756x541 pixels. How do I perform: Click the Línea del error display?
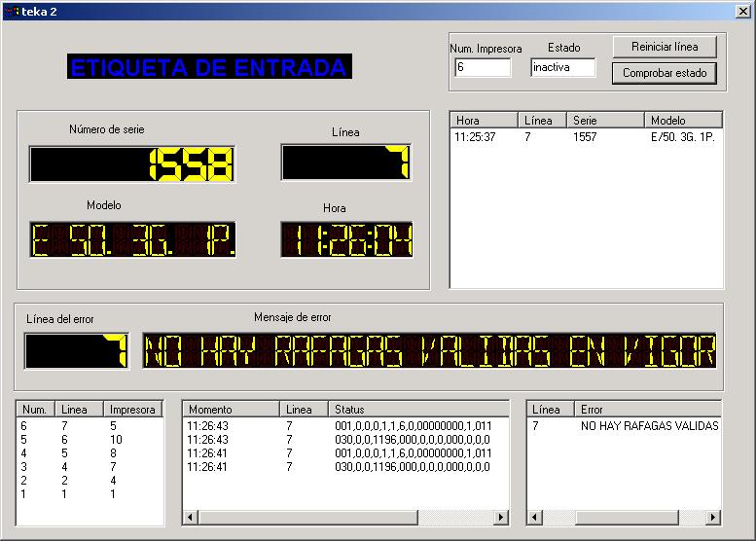[77, 350]
